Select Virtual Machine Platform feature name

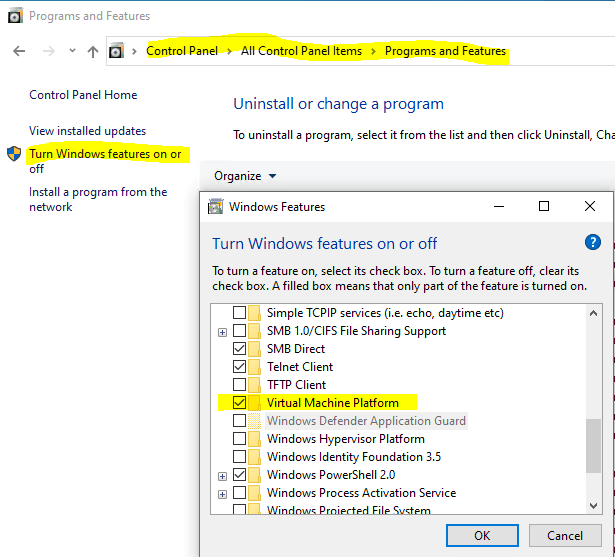pyautogui.click(x=333, y=403)
